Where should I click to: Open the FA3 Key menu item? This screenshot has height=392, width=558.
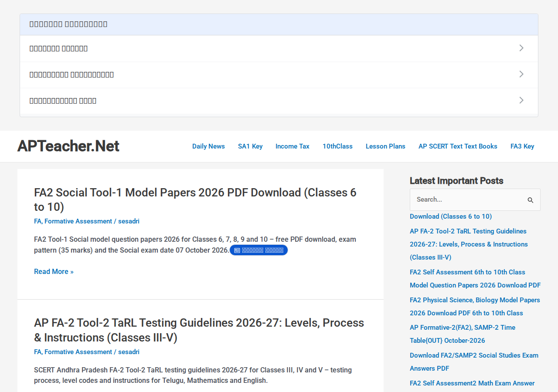522,146
